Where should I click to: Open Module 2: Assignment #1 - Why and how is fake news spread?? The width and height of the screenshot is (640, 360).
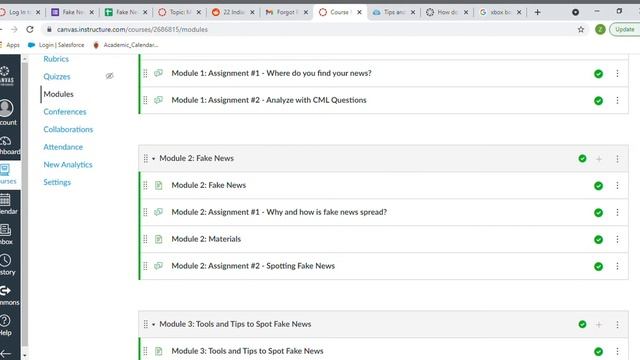279,212
